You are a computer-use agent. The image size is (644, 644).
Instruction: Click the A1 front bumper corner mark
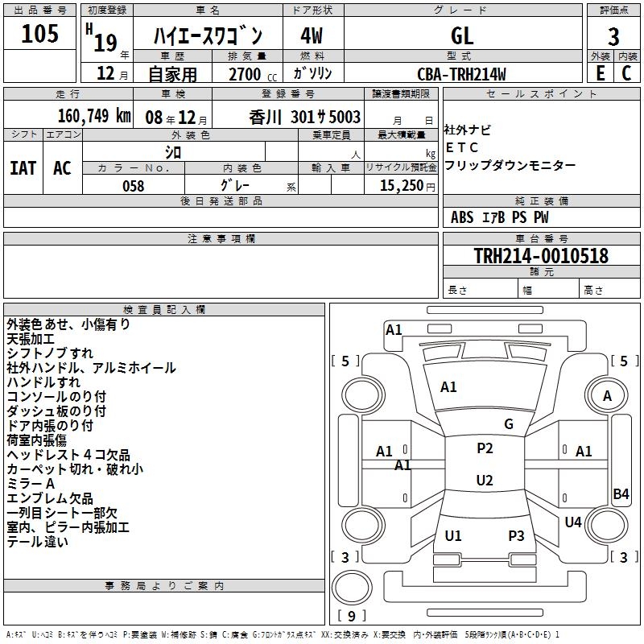click(394, 330)
